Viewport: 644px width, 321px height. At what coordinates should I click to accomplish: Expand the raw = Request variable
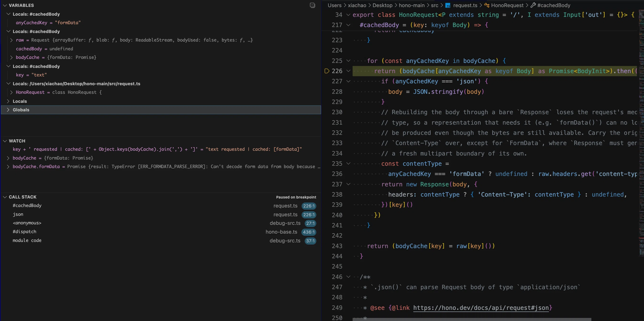[x=11, y=40]
